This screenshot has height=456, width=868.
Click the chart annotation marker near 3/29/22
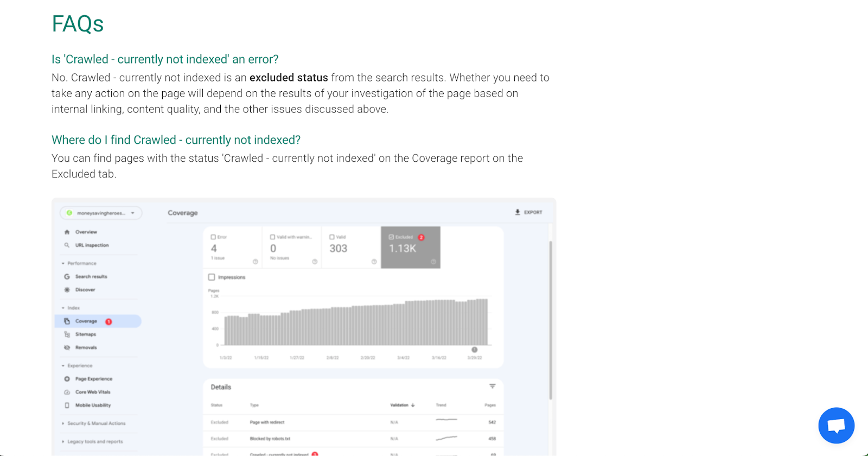(x=475, y=350)
